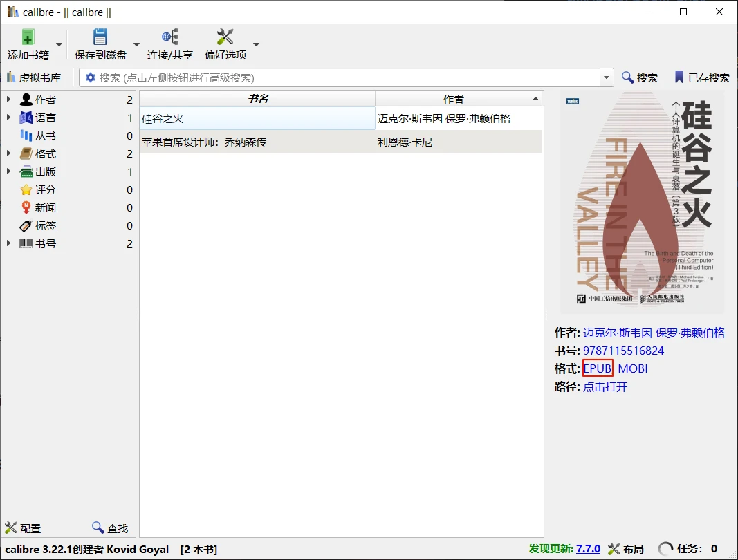Sort by Title (书名) column header
738x560 pixels.
coord(257,99)
